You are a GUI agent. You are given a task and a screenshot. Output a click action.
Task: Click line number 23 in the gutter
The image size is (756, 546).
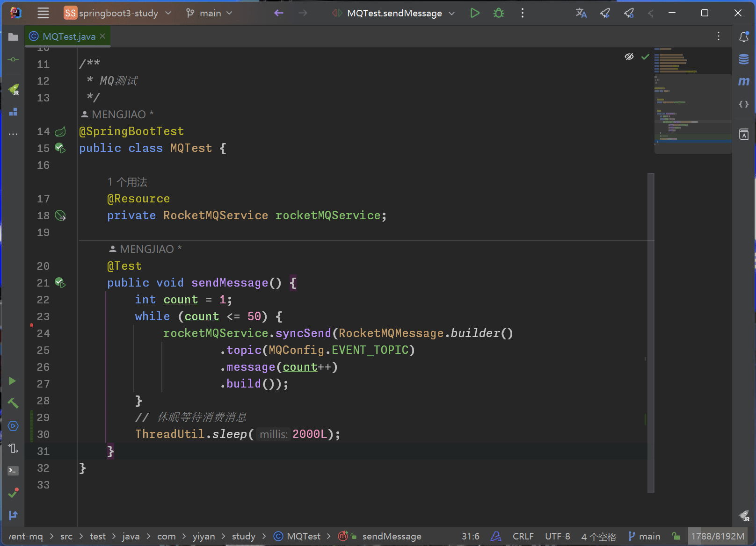coord(43,316)
